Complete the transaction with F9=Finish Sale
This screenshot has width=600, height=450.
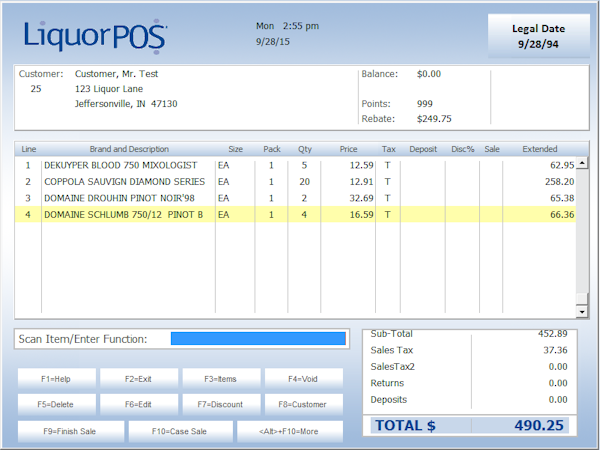click(x=70, y=431)
